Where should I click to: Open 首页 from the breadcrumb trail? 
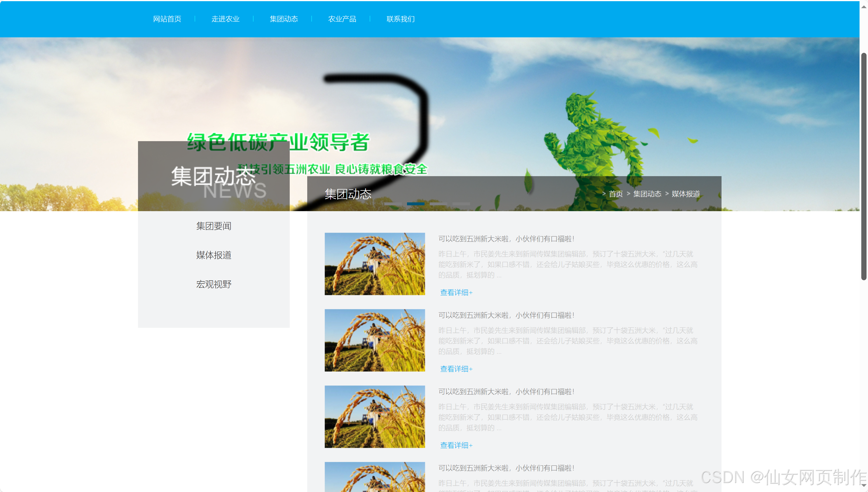(616, 194)
